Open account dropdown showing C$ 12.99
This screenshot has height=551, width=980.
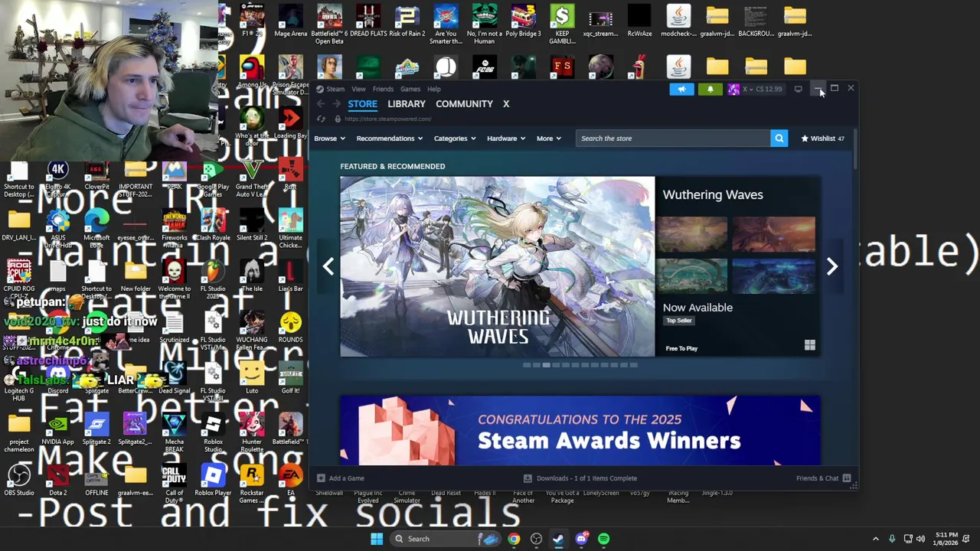[x=756, y=89]
